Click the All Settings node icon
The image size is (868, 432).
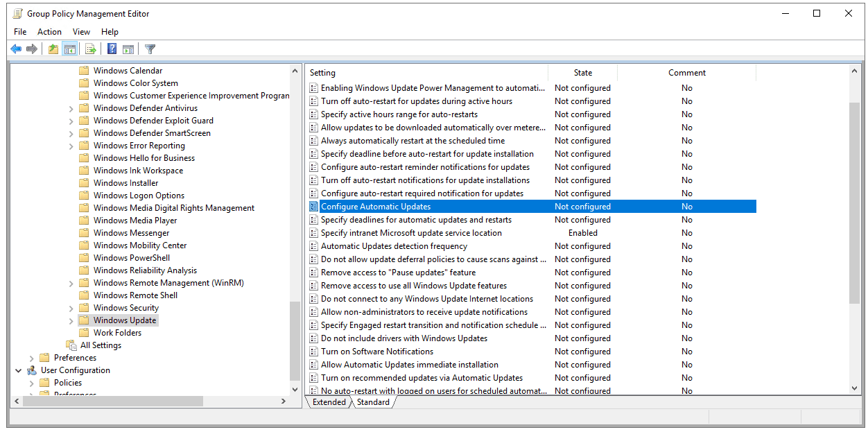click(71, 345)
